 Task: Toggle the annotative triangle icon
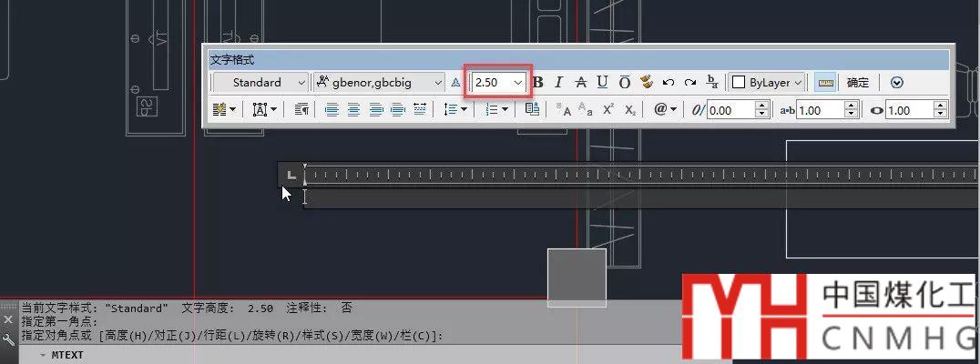coord(455,83)
